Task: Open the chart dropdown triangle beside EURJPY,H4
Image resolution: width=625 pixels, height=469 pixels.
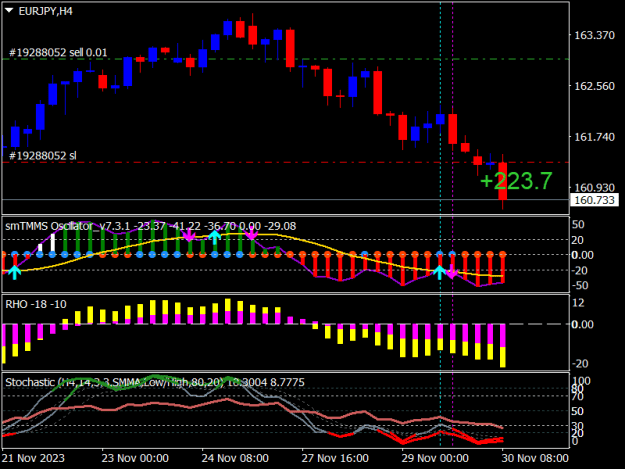Action: 9,10
